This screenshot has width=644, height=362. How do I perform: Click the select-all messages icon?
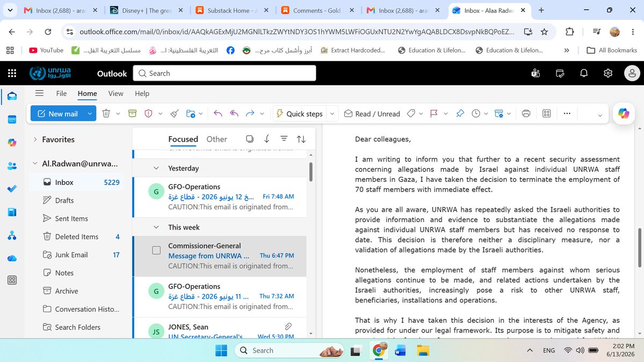point(250,139)
